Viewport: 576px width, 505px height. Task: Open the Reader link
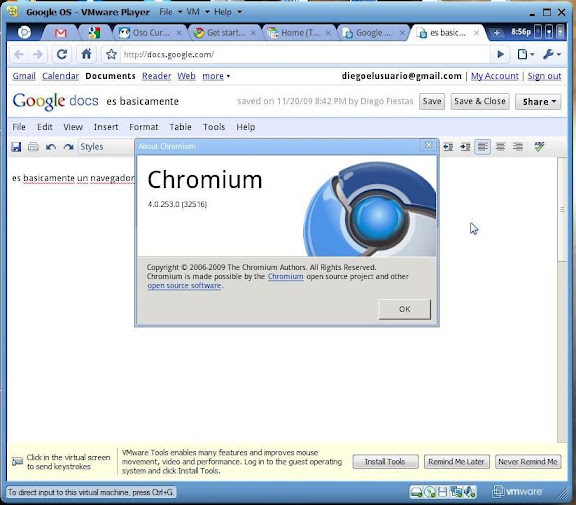pyautogui.click(x=156, y=76)
